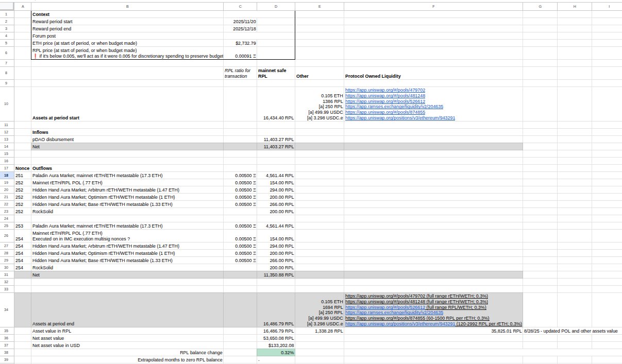Viewport: 622px width, 364px height.
Task: Select the green RPL balance change cell 0.32%
Action: [276, 353]
